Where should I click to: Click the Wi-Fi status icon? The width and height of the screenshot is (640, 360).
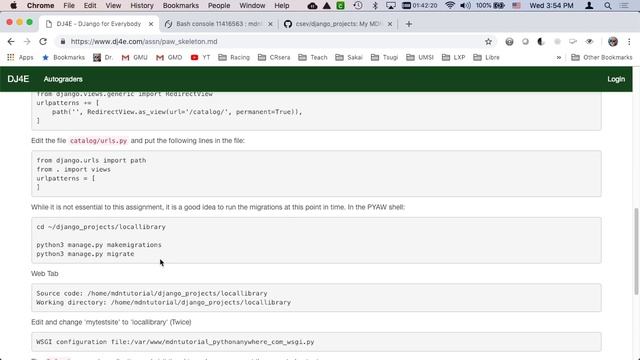450,6
